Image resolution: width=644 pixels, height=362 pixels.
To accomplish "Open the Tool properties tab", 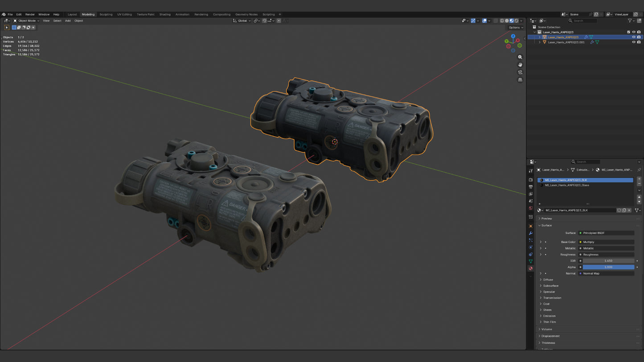I will pyautogui.click(x=531, y=171).
